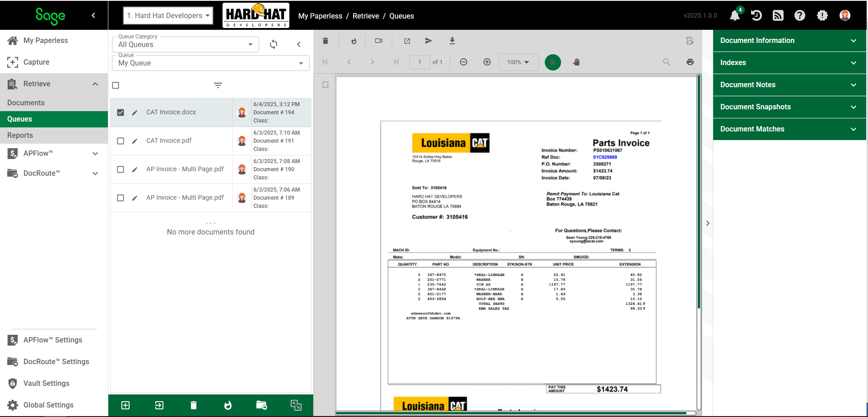868x417 pixels.
Task: Open document in new window icon
Action: pos(407,41)
